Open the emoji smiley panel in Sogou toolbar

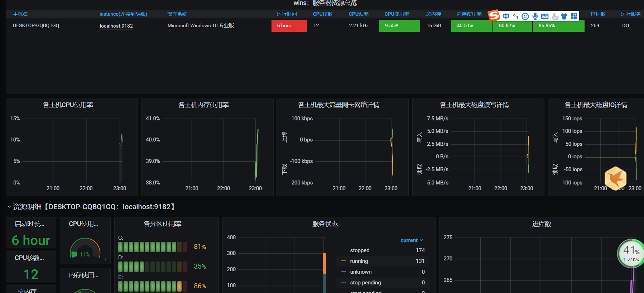pyautogui.click(x=525, y=16)
